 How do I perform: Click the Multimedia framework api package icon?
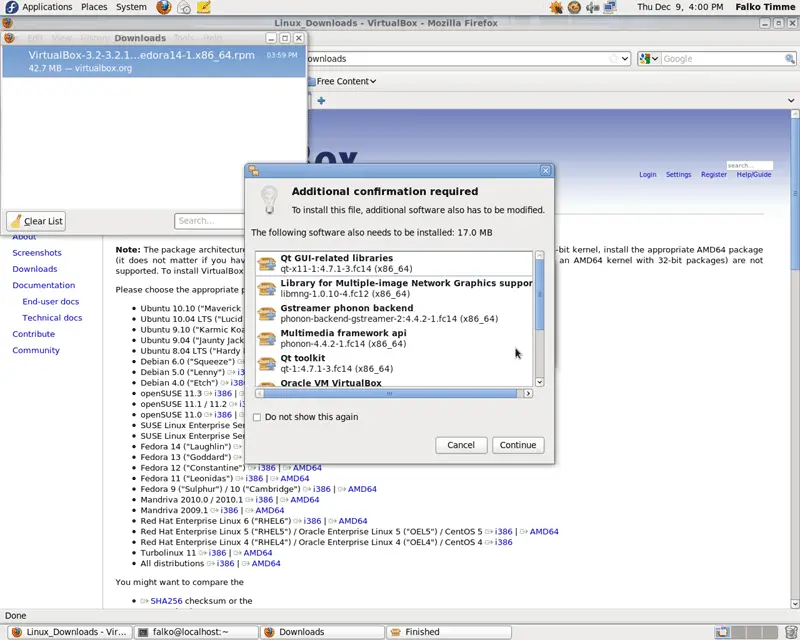click(267, 338)
